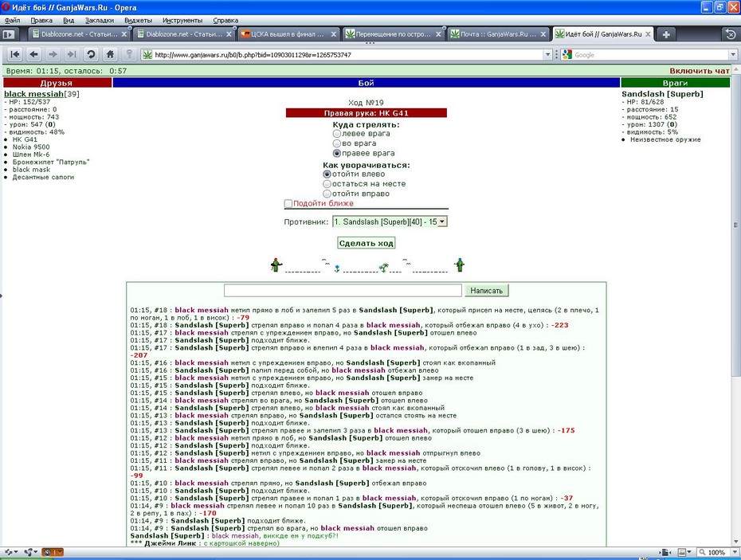Select 'во врага' shooting option
This screenshot has height=560, width=741.
coord(337,143)
